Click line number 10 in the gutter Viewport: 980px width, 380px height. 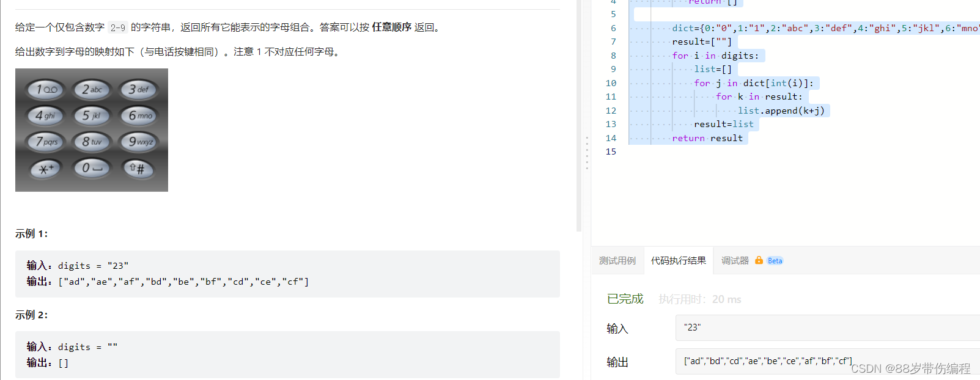point(611,83)
